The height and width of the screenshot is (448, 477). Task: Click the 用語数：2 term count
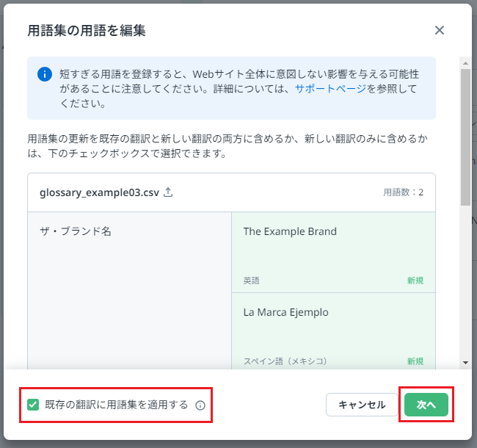(403, 192)
